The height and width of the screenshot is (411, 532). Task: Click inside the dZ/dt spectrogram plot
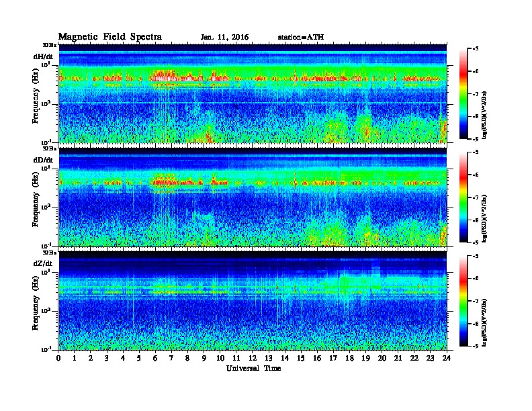pyautogui.click(x=253, y=301)
